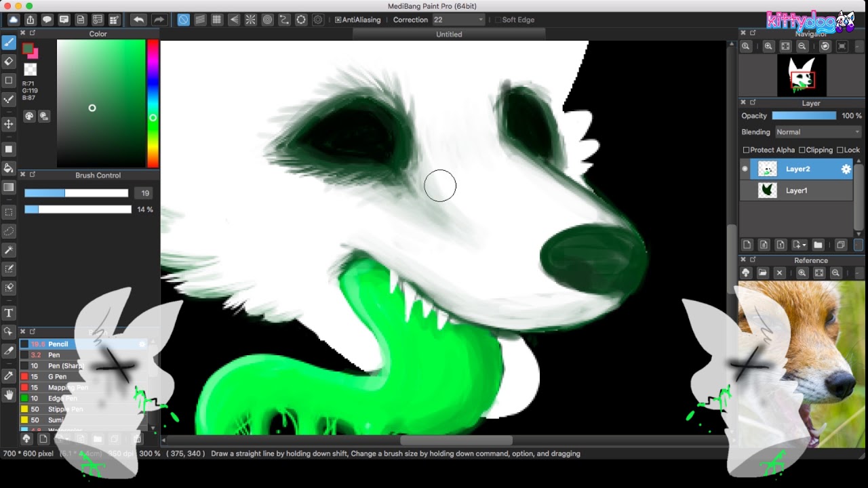Screen dimensions: 868x488
Task: Click the canvas horizontal scrollbar
Action: coord(456,441)
